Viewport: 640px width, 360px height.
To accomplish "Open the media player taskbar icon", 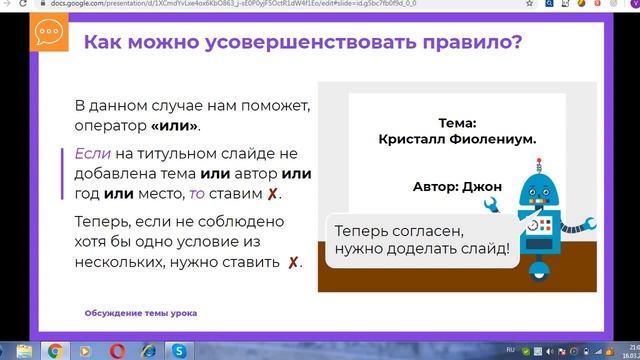I will point(85,351).
